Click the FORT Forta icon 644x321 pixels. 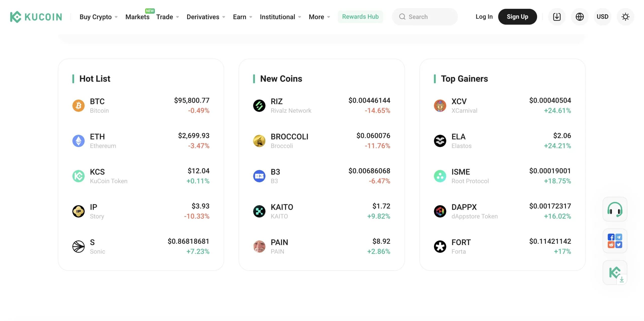point(440,246)
